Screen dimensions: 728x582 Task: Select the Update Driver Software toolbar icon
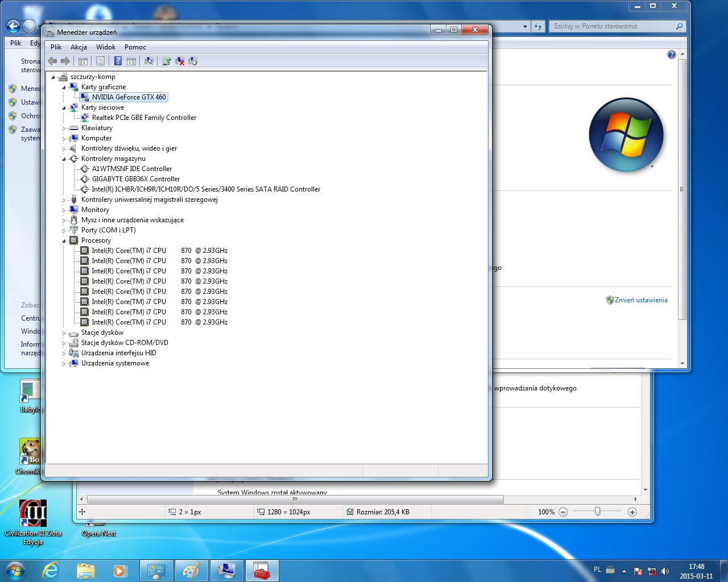pyautogui.click(x=166, y=61)
